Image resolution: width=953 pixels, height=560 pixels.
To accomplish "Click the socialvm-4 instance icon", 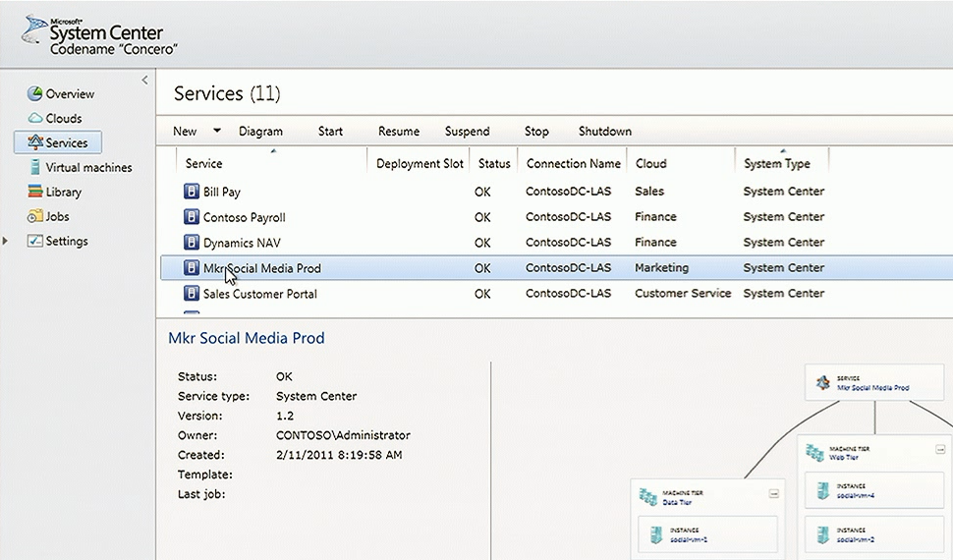I will 822,490.
